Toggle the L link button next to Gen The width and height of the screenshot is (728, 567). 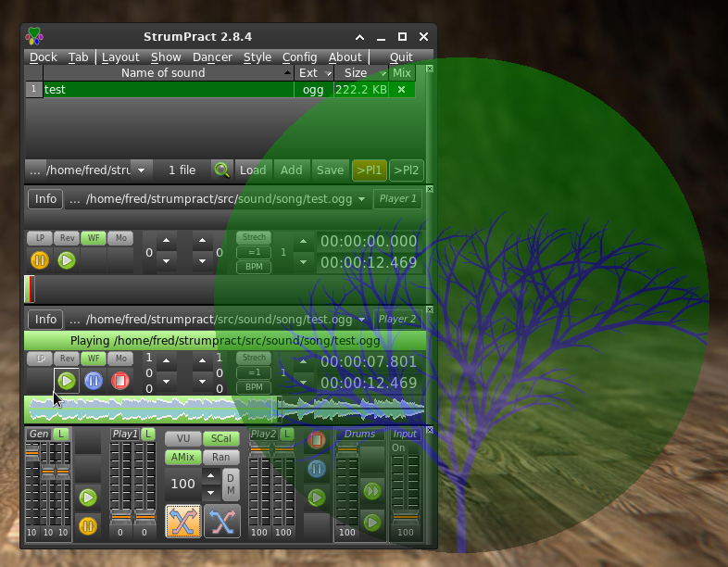click(61, 434)
